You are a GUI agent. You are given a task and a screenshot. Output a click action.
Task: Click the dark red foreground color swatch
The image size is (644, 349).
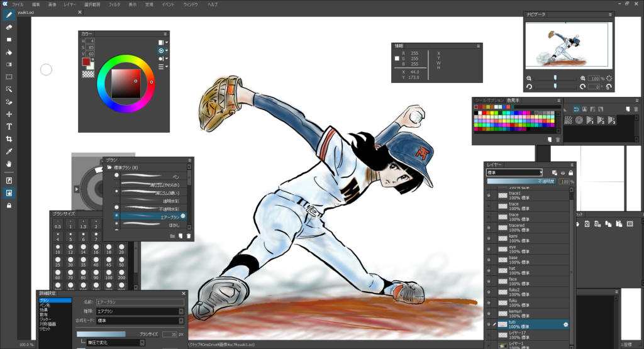coord(86,62)
